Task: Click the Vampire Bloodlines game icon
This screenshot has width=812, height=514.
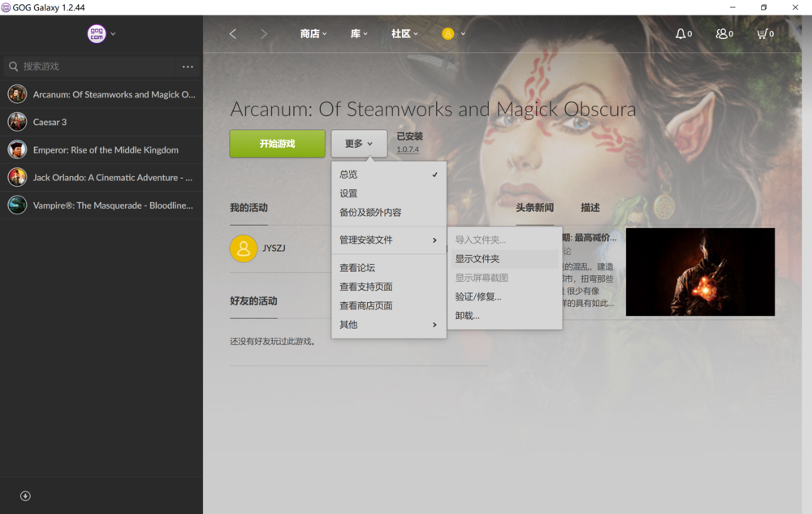Action: point(17,205)
